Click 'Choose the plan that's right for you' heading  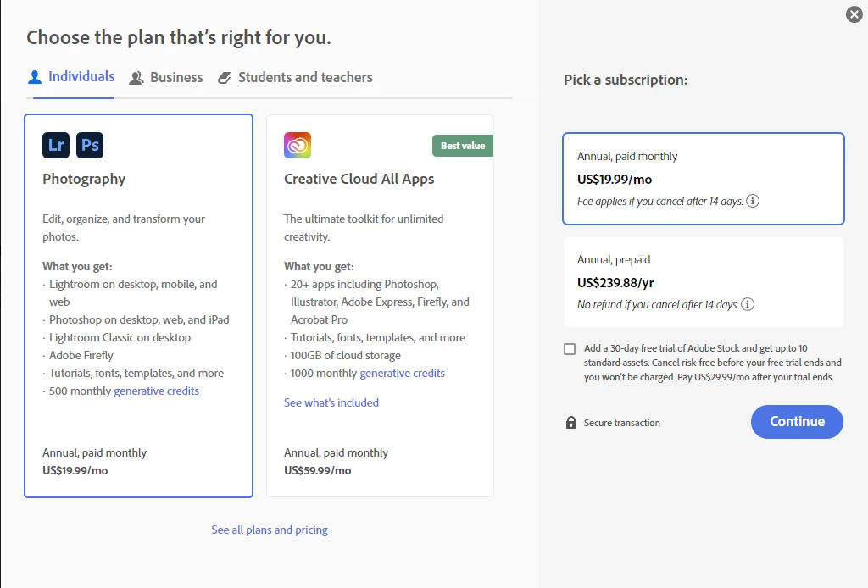click(x=179, y=37)
